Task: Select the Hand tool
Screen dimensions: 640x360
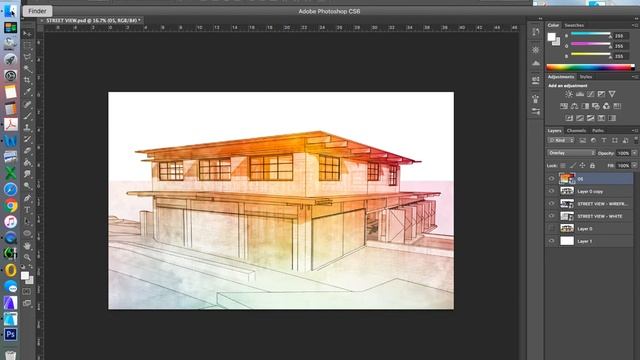Action: tap(27, 245)
